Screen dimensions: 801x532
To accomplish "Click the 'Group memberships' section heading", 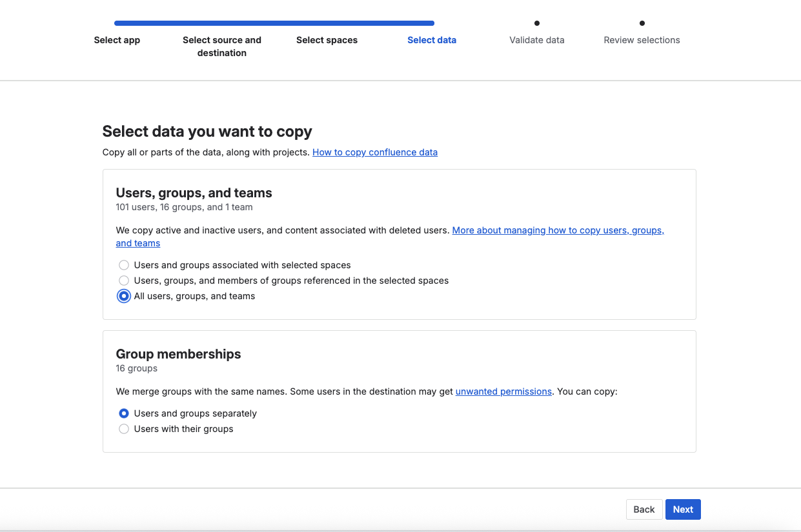I will click(177, 354).
